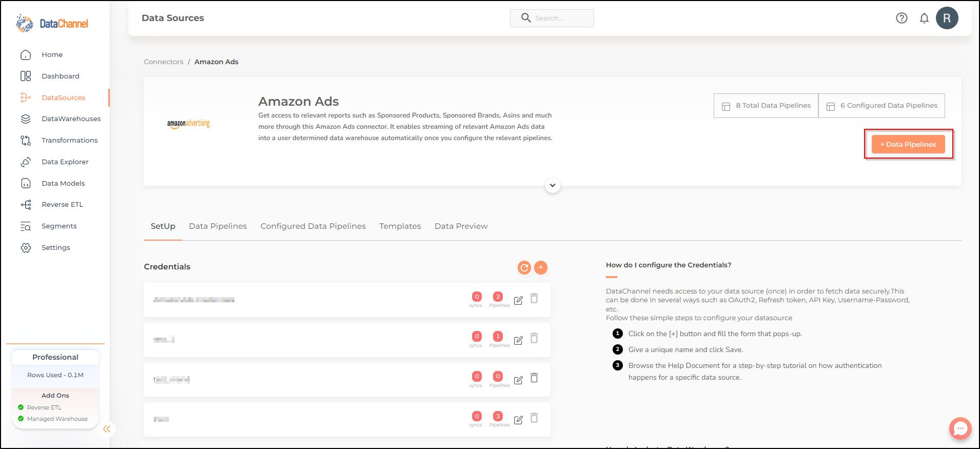Image resolution: width=980 pixels, height=449 pixels.
Task: Edit the first credential with 2 pipelines
Action: click(x=518, y=300)
